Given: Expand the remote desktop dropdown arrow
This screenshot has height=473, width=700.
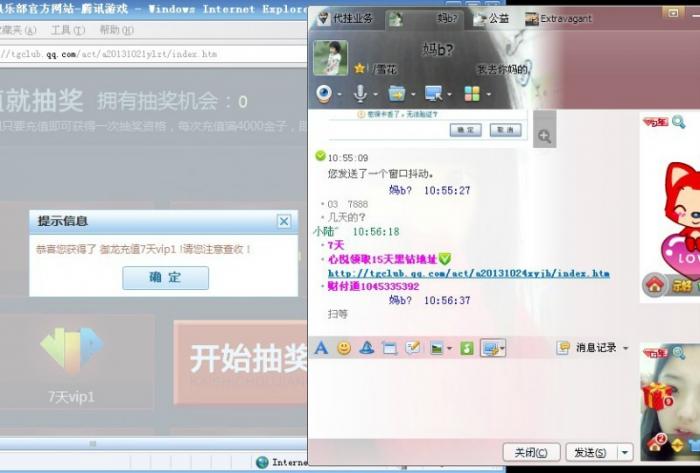Looking at the screenshot, I should click(449, 94).
